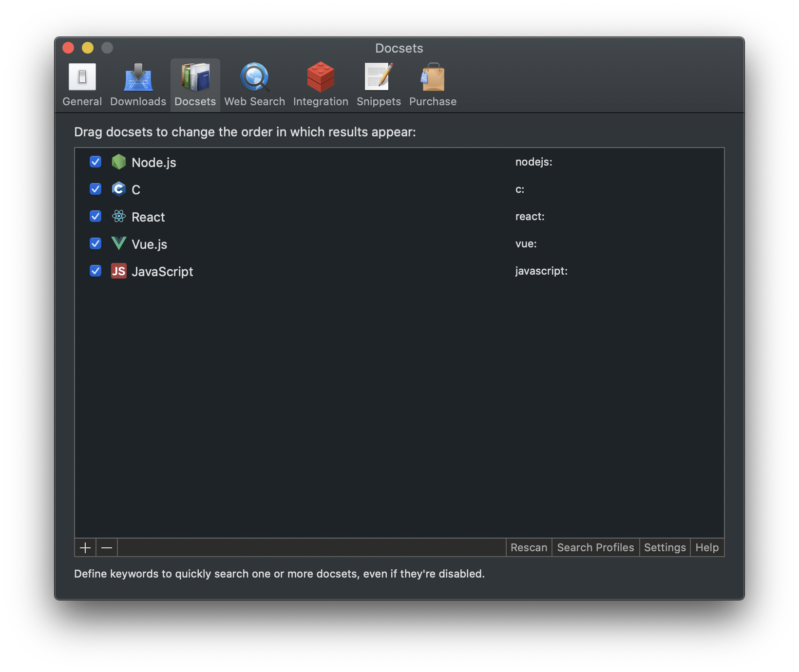Open the Downloads preferences pane

pyautogui.click(x=138, y=85)
